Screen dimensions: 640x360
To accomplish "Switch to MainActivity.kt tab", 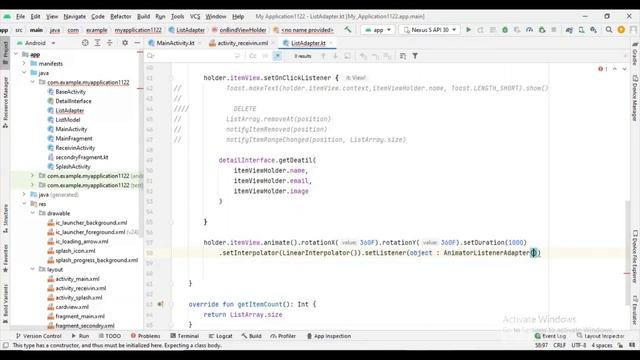I will [x=175, y=43].
